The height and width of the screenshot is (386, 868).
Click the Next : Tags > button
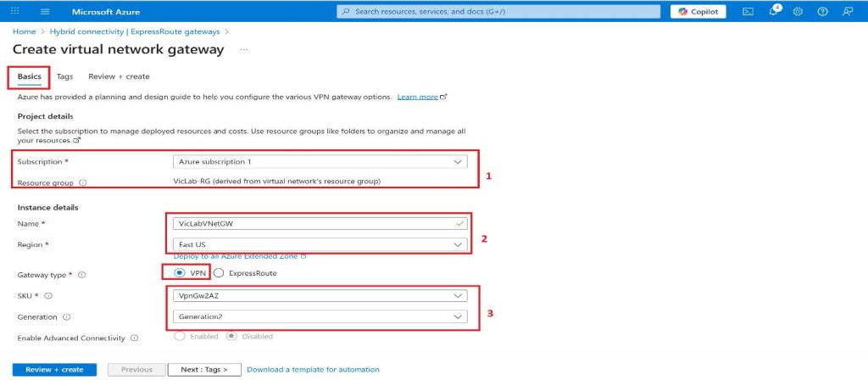[204, 370]
